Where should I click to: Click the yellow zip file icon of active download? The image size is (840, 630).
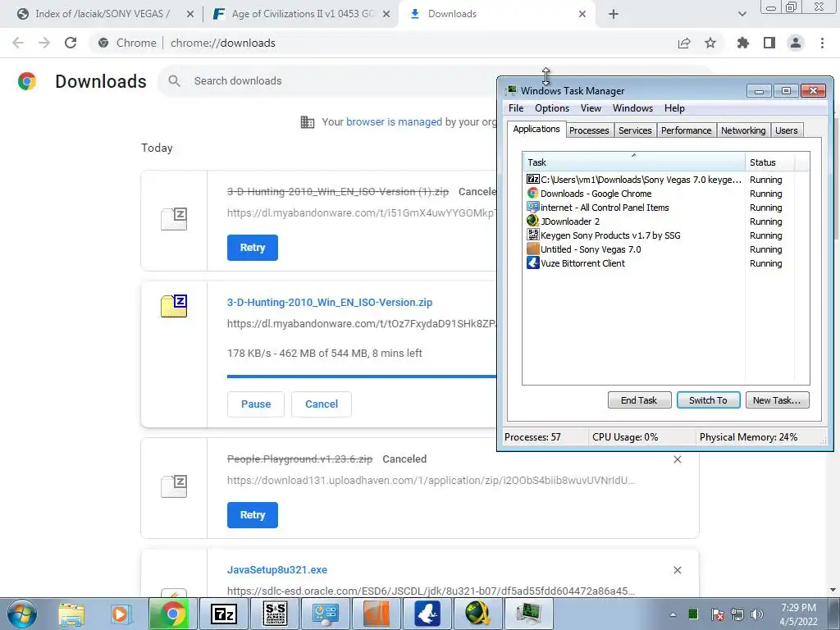[174, 306]
